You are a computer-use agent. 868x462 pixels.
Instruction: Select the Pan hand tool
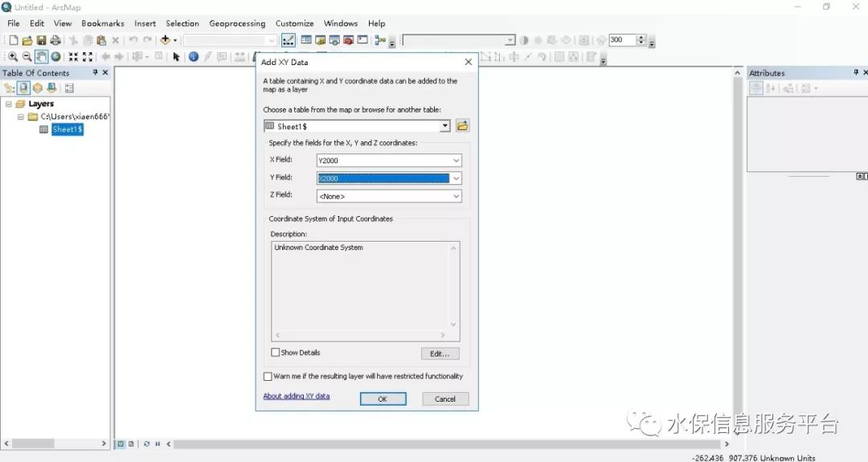pyautogui.click(x=42, y=56)
